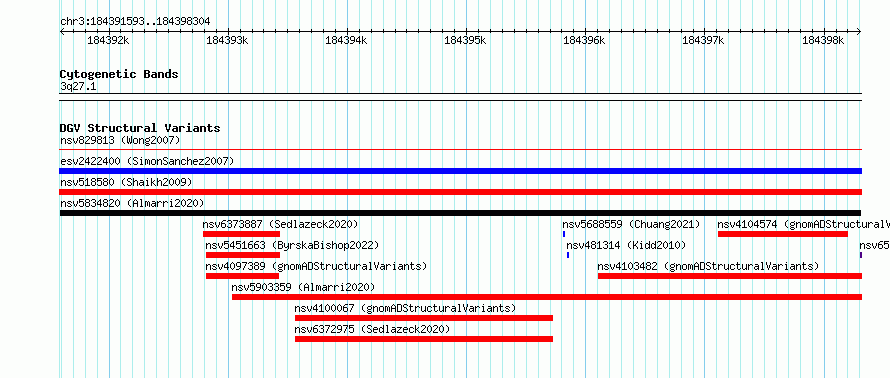Open variant nsv5834820 (Almarri2020) label
The image size is (890, 378).
pos(132,203)
